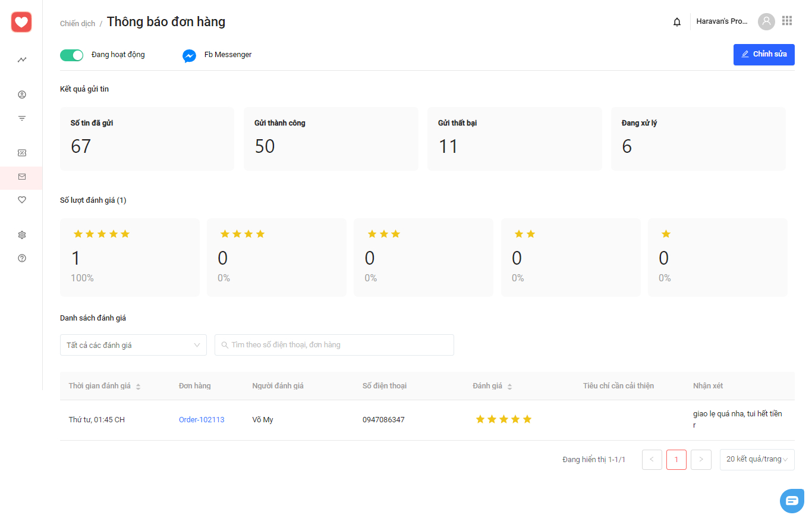Viewport: 812px width, 521px height.
Task: Click the previous page arrow
Action: [652, 459]
